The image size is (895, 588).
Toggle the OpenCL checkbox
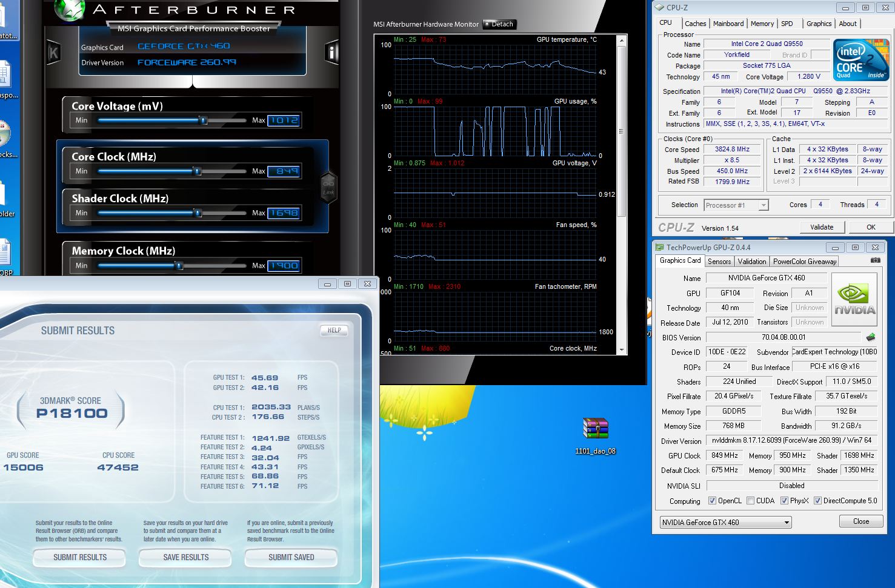pos(712,501)
